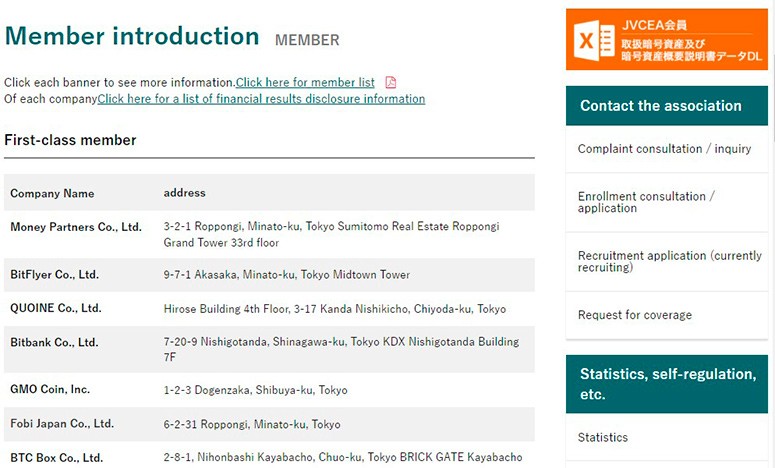Click BitFlyer Co., Ltd. company name
775x468 pixels.
pyautogui.click(x=54, y=274)
